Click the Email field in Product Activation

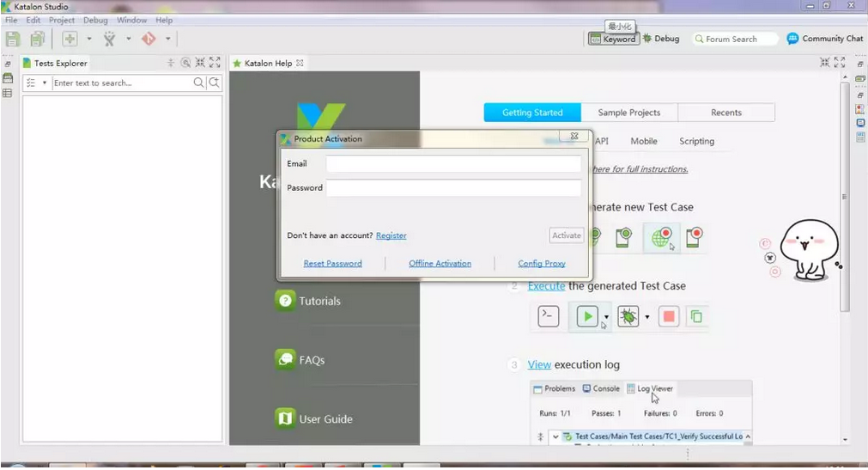[453, 163]
